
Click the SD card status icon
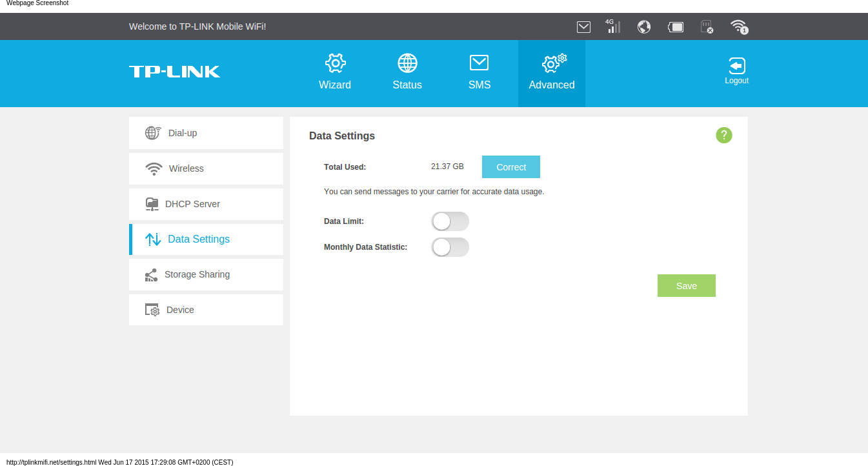point(707,26)
